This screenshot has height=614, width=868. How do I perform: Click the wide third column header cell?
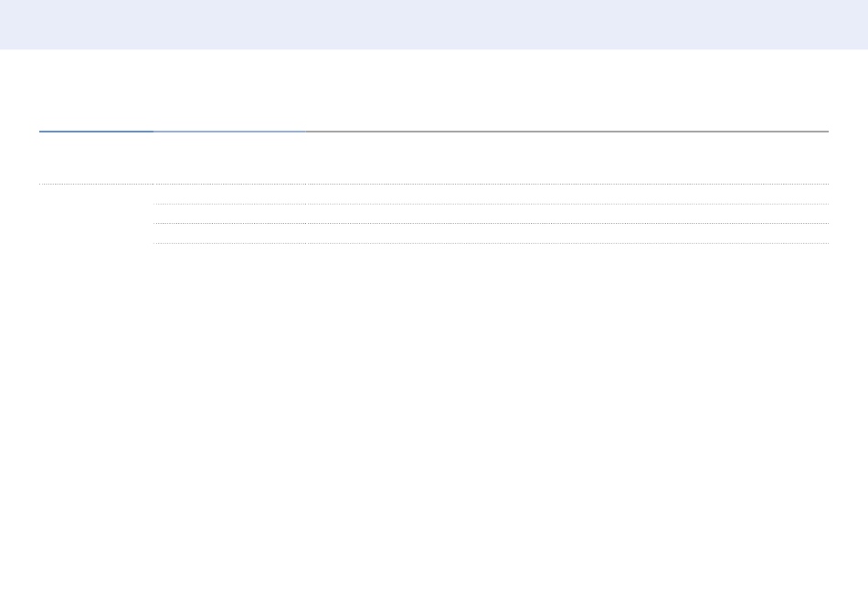pos(567,158)
